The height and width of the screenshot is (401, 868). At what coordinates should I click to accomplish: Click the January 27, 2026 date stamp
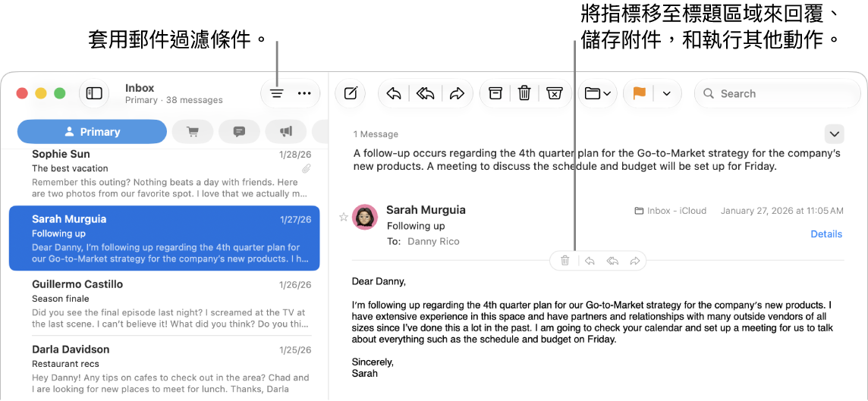click(782, 211)
